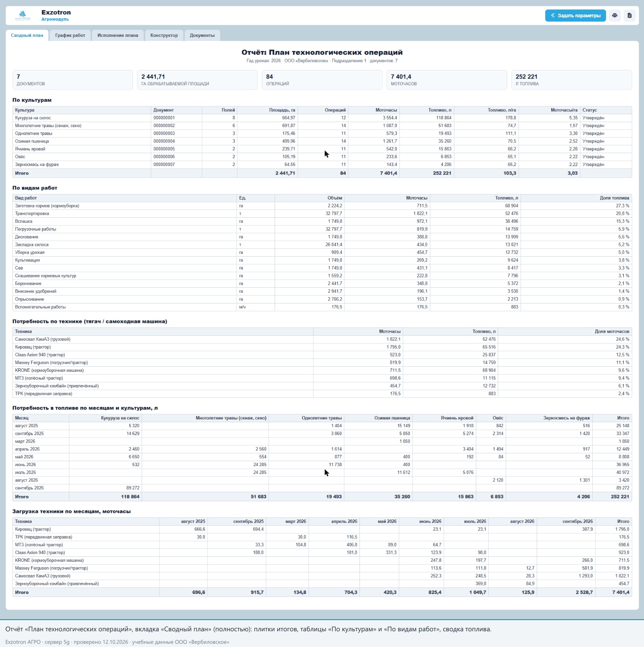Go to the «Конструктор» tab
The height and width of the screenshot is (647, 644).
tap(164, 35)
